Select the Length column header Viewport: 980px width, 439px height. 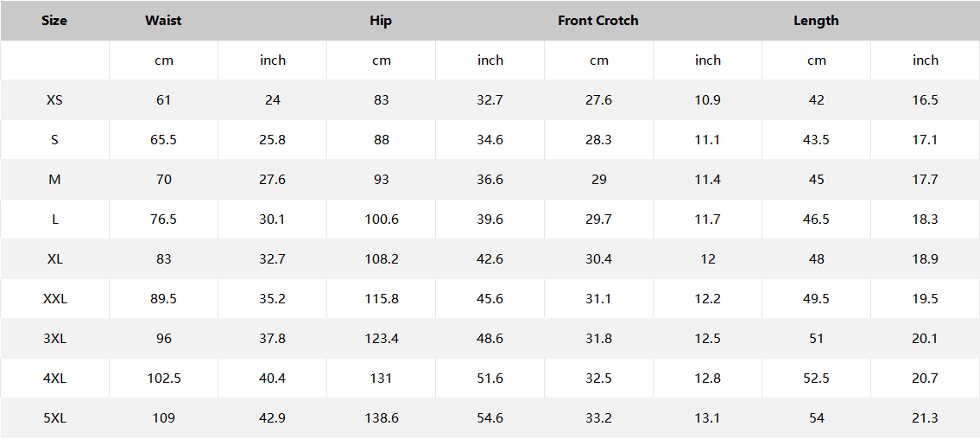pyautogui.click(x=816, y=21)
